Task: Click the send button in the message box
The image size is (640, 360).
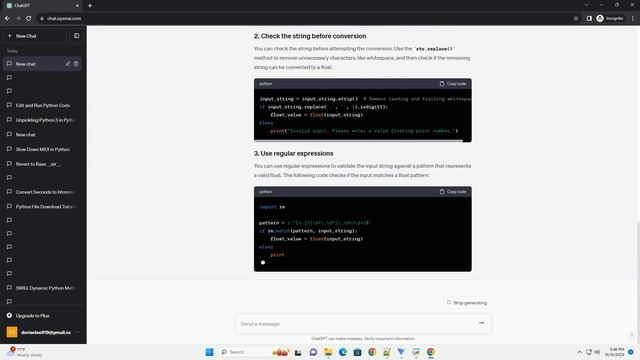Action: [x=481, y=323]
